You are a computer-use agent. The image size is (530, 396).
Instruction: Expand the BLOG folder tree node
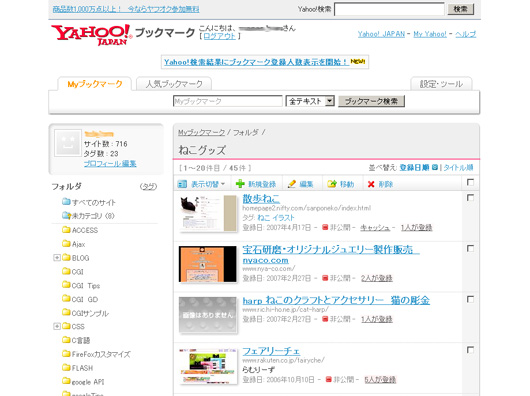click(x=57, y=258)
